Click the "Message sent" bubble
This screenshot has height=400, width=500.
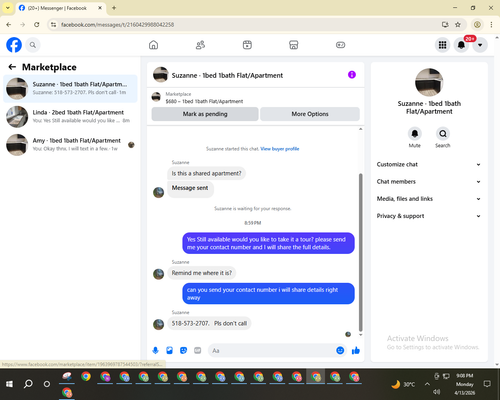pyautogui.click(x=190, y=188)
